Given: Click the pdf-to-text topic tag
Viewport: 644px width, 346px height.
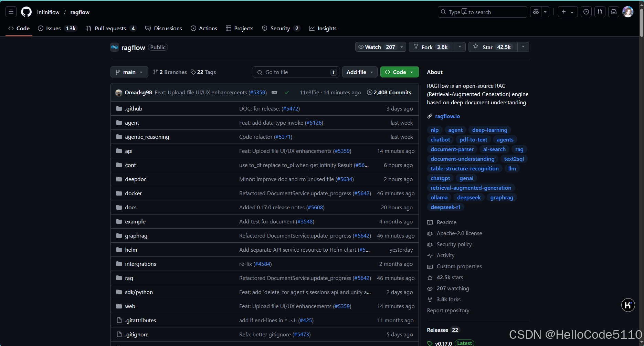Looking at the screenshot, I should 473,139.
